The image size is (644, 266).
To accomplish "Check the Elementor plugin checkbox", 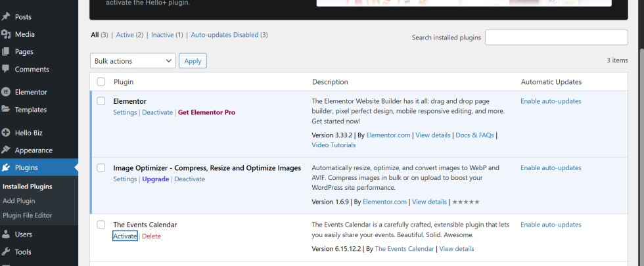I will point(101,101).
